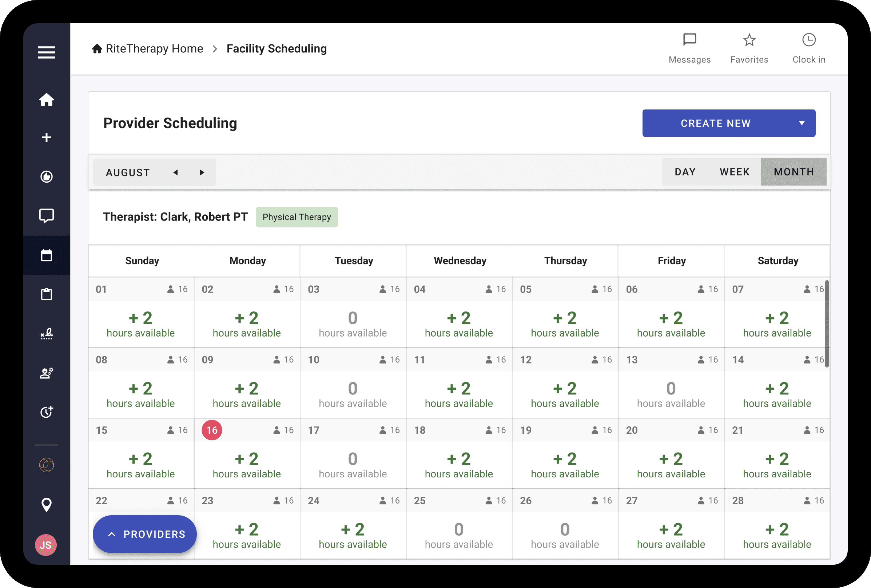Viewport: 871px width, 588px height.
Task: Open the clock-plus time entry icon in the sidebar
Action: tap(47, 412)
